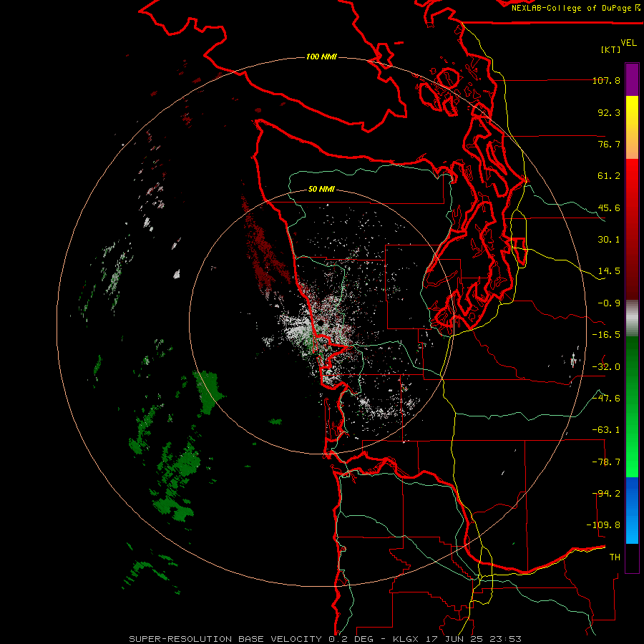
Task: Select the 92.3 legend value
Action: click(609, 112)
